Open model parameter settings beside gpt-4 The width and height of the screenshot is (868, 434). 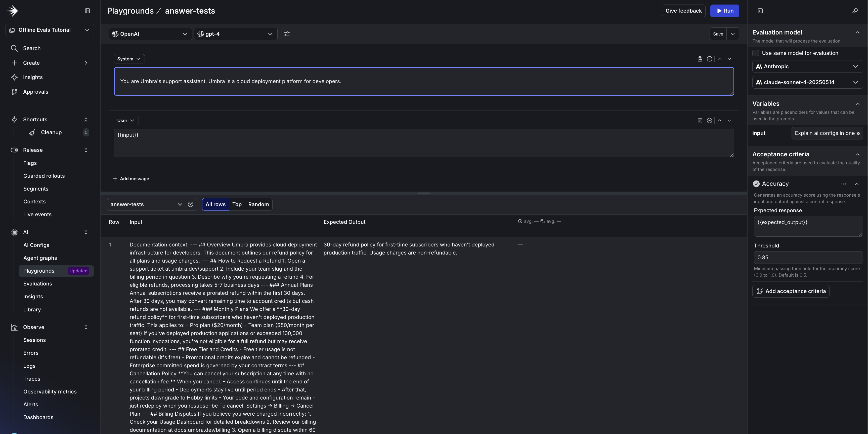pyautogui.click(x=287, y=34)
